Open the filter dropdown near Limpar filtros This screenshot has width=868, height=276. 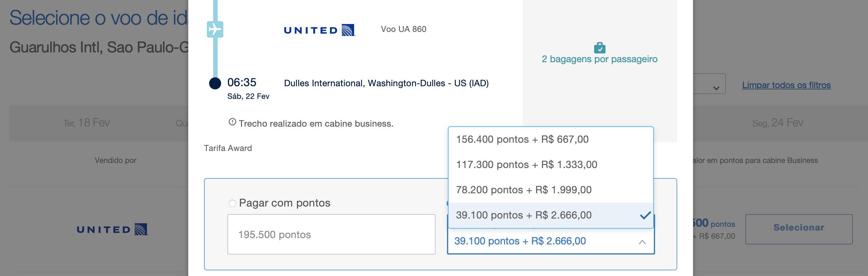tap(709, 84)
